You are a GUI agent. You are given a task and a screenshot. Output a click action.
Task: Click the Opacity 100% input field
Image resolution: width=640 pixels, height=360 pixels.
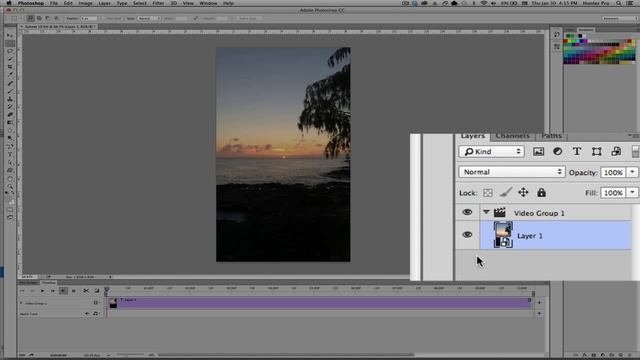pyautogui.click(x=613, y=172)
